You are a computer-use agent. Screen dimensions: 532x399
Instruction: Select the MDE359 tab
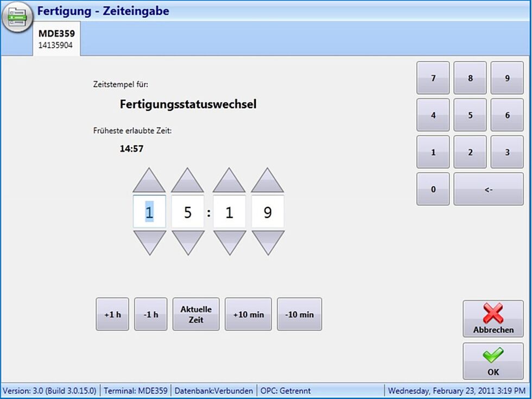point(56,39)
